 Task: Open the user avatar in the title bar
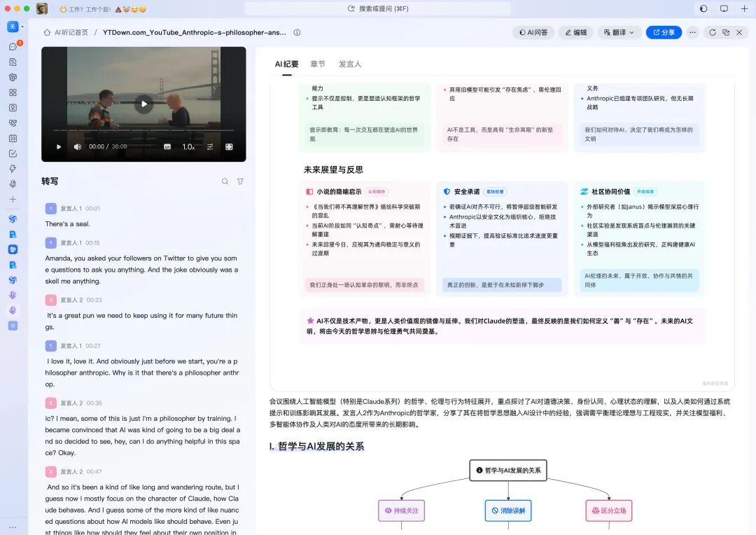tap(42, 8)
